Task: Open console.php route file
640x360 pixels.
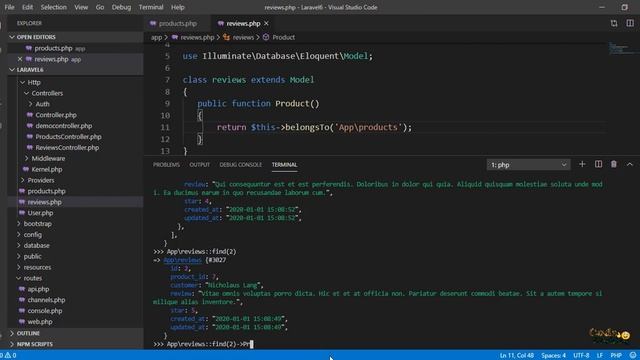Action: (44, 311)
